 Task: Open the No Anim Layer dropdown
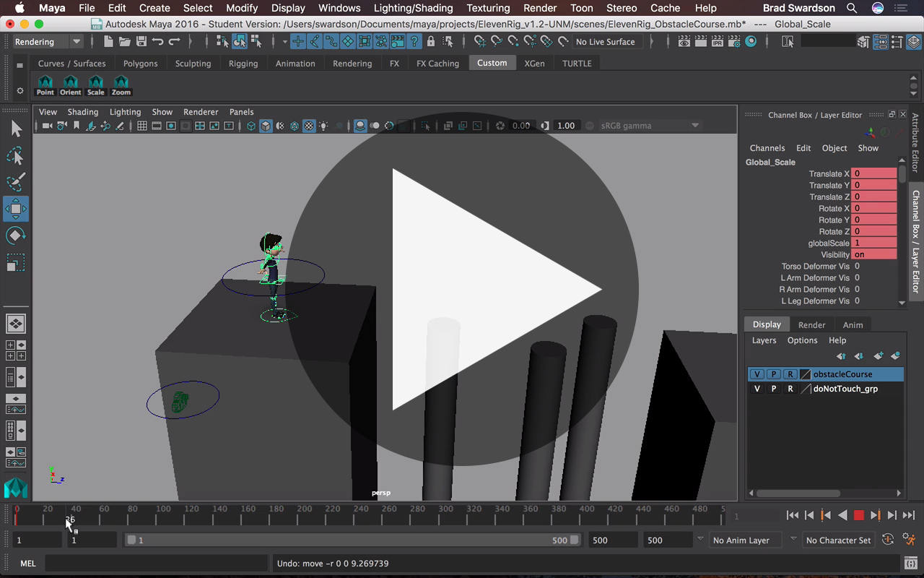point(745,540)
